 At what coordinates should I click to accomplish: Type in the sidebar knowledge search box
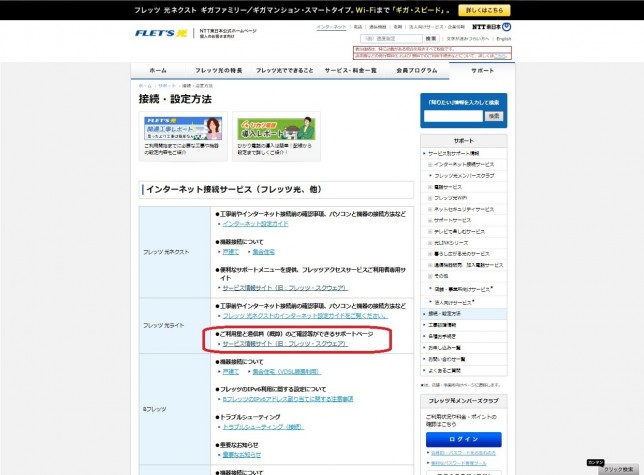click(x=452, y=116)
